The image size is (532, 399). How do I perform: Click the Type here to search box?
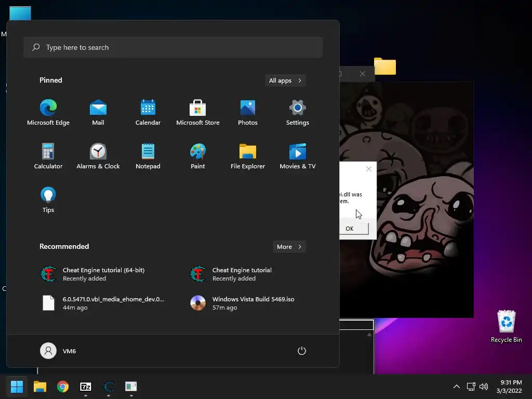point(173,47)
